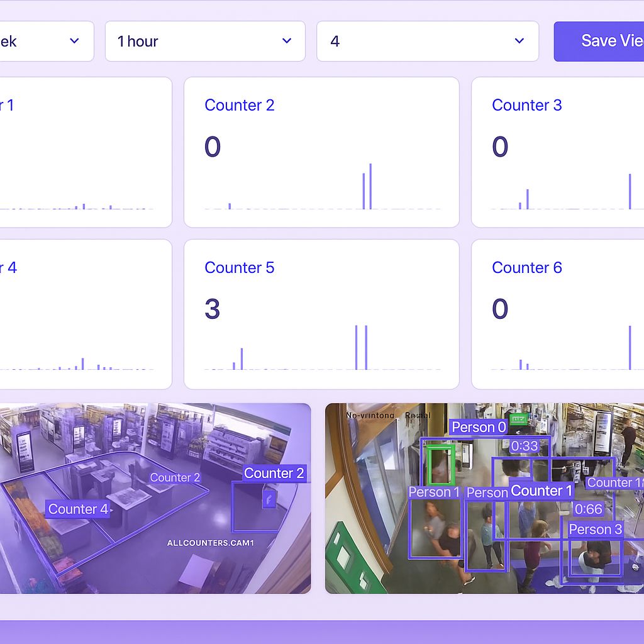Click the "Person 1" detection label
The height and width of the screenshot is (644, 644).
(x=434, y=492)
